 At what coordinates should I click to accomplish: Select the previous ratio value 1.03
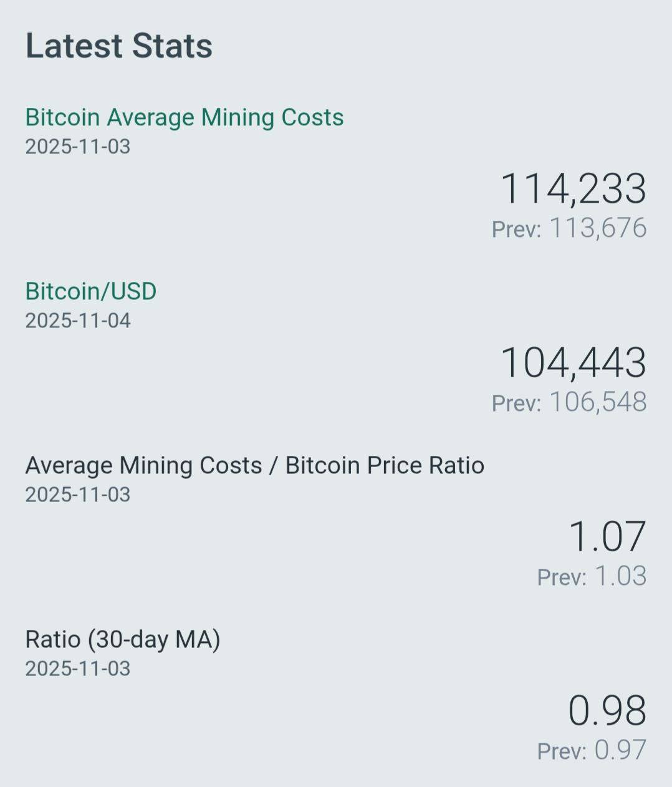(620, 576)
